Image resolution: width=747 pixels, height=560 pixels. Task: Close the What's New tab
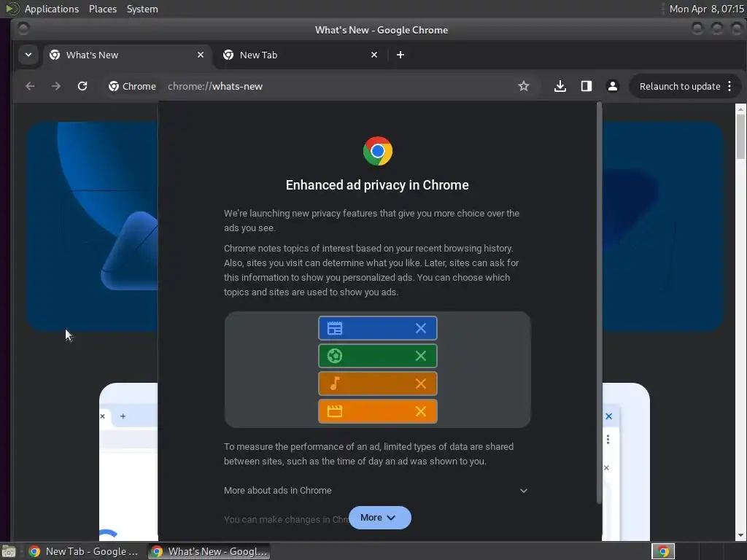pyautogui.click(x=201, y=55)
